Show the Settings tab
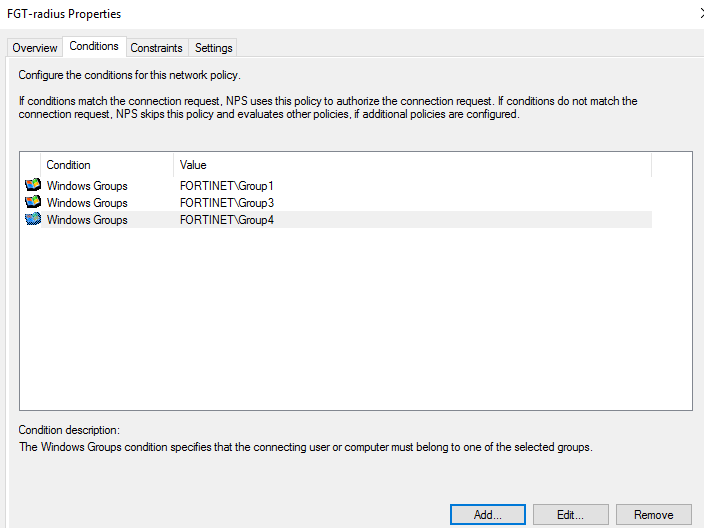This screenshot has width=704, height=528. click(x=214, y=48)
